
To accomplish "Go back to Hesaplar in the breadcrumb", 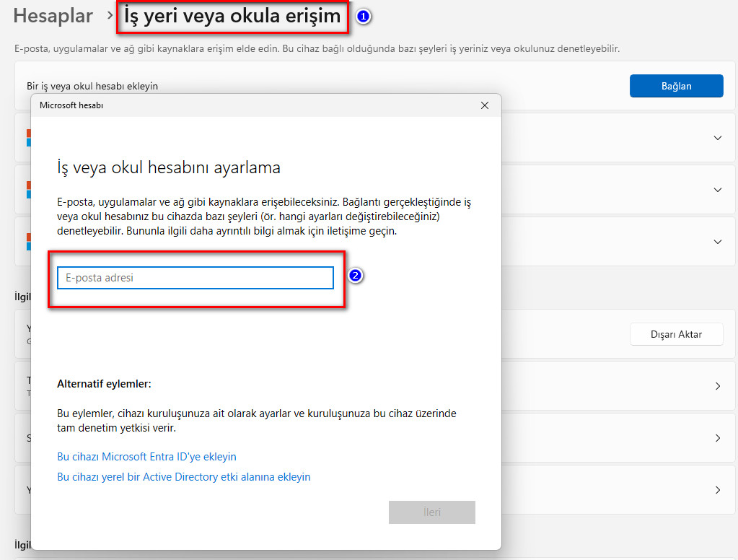I will point(53,16).
